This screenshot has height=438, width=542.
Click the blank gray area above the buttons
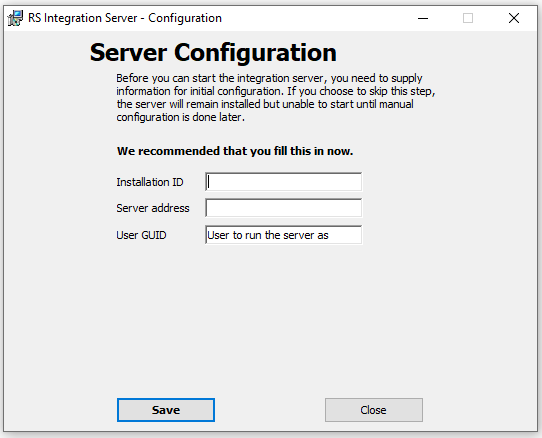[x=270, y=318]
